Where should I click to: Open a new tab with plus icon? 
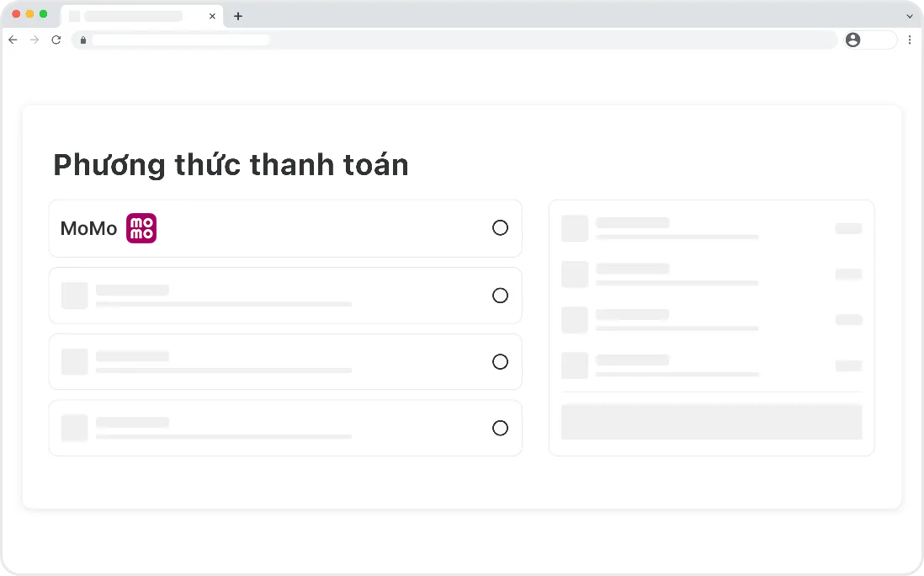click(x=238, y=16)
